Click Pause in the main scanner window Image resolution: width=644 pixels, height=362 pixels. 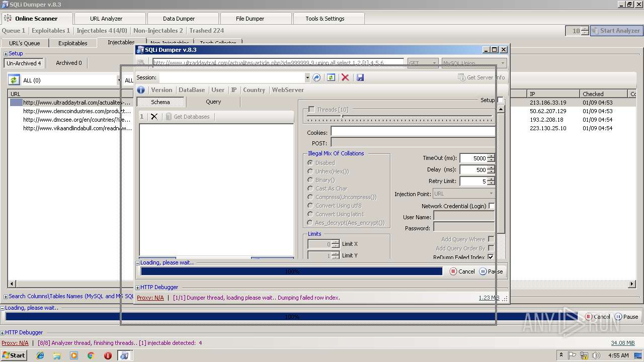(626, 317)
